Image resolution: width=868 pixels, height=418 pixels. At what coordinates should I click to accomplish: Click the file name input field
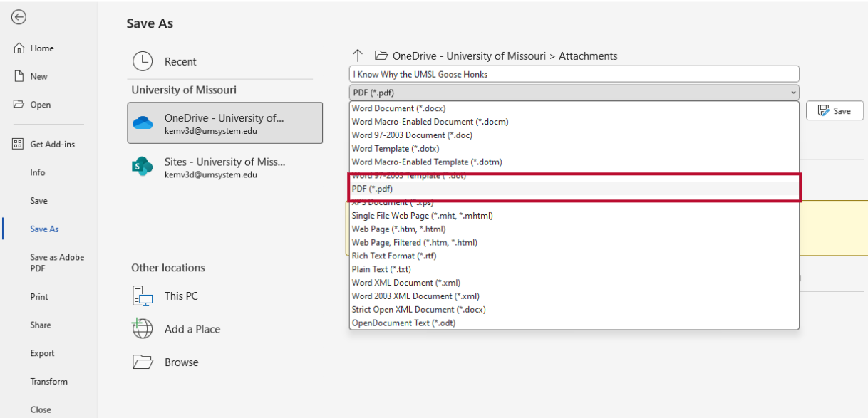[574, 74]
